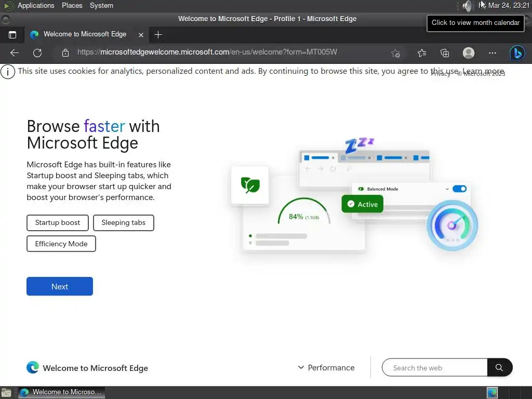Open a new tab with plus
Image resolution: width=532 pixels, height=399 pixels.
coord(158,35)
